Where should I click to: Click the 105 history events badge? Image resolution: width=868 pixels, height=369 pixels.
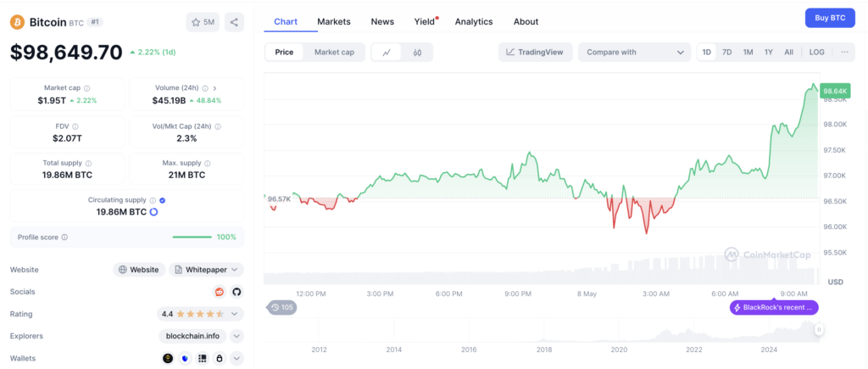[282, 307]
